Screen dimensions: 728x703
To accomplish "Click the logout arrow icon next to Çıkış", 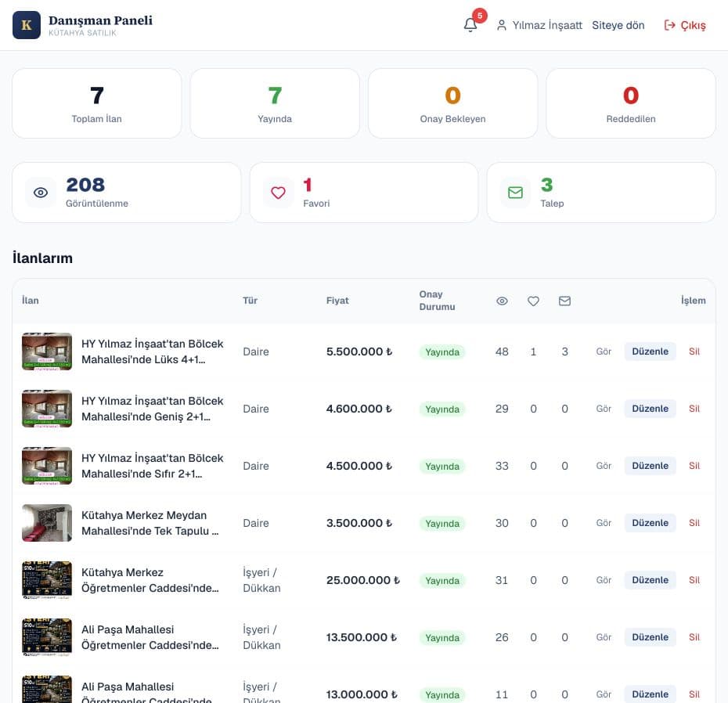I will coord(669,25).
